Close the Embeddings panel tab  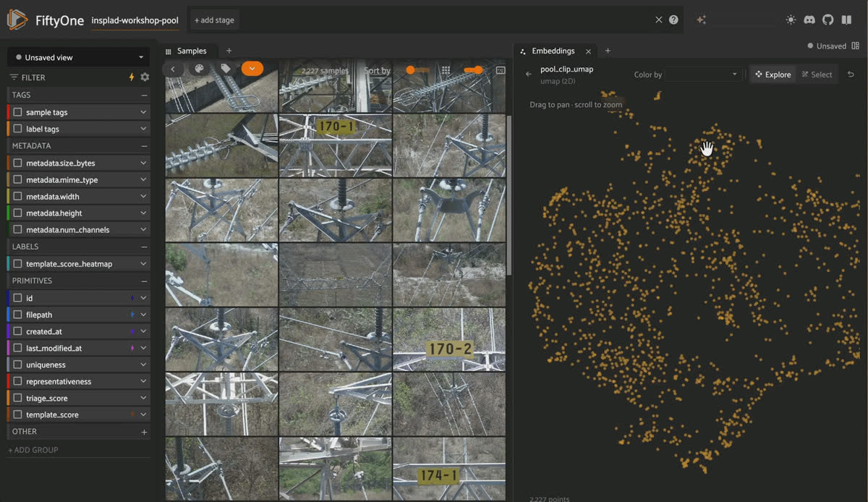click(x=588, y=51)
